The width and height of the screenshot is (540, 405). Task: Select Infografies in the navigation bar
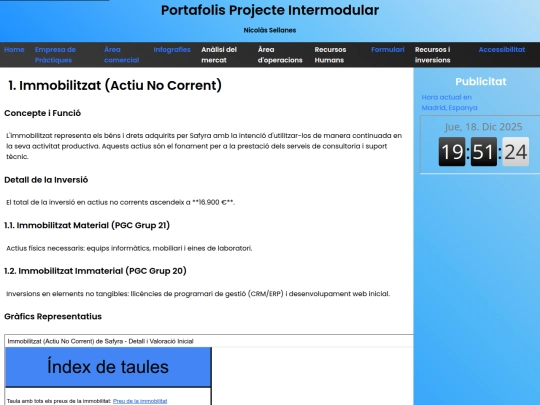pyautogui.click(x=172, y=50)
